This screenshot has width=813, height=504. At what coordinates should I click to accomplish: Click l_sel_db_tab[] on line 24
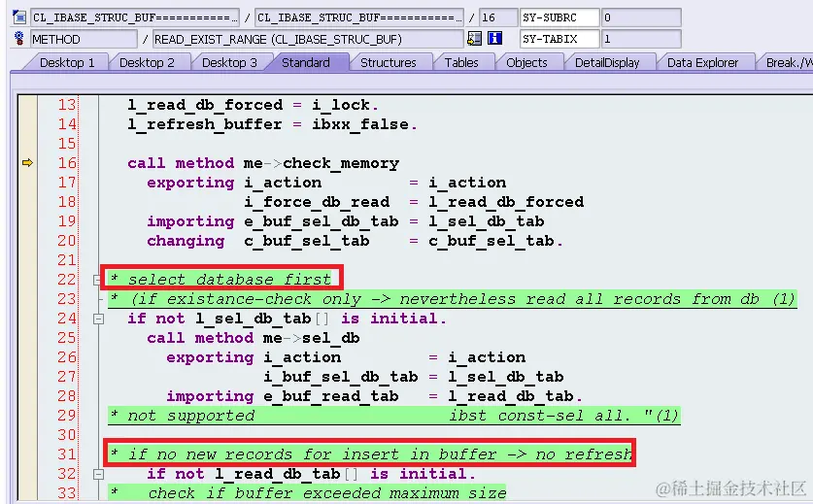pyautogui.click(x=262, y=319)
